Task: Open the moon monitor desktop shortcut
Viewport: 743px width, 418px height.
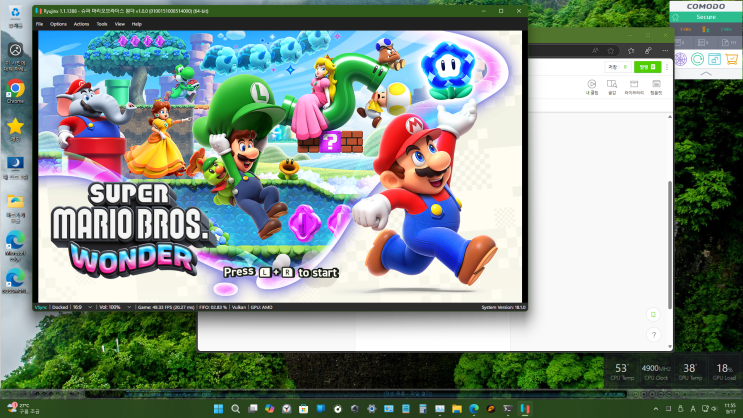Action: coord(15,167)
